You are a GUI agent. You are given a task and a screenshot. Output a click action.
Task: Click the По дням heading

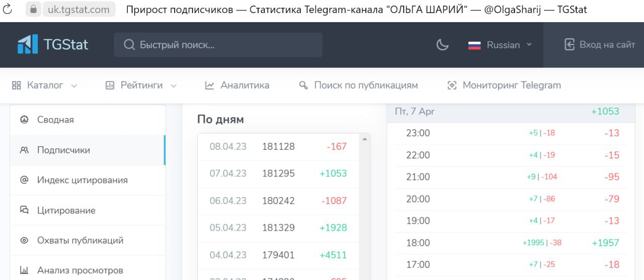point(220,120)
